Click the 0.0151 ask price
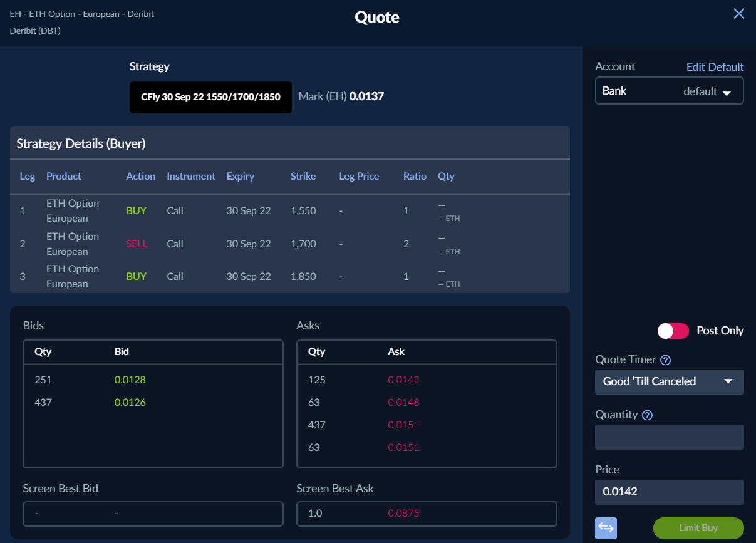This screenshot has width=756, height=543. pos(403,447)
